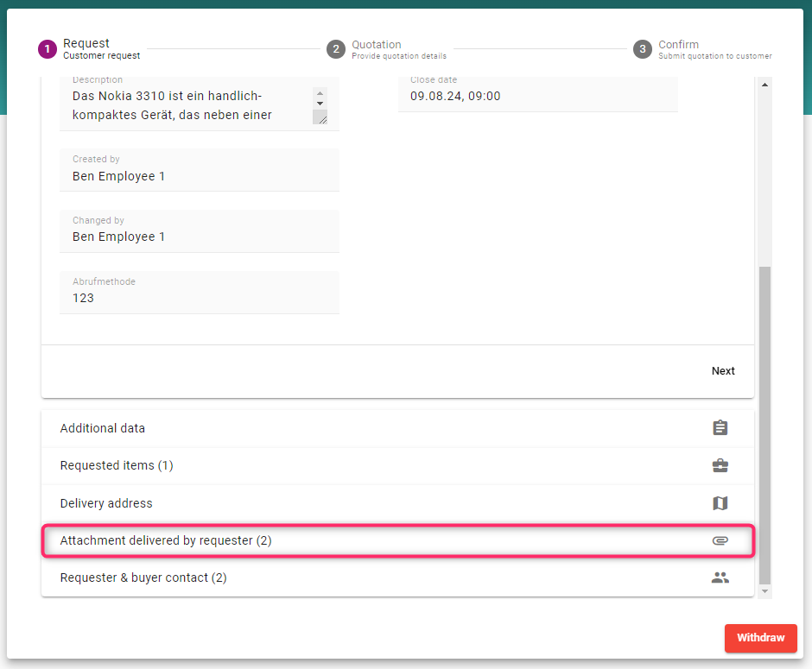Open the Requester & buyer contact section
The width and height of the screenshot is (812, 669).
point(143,578)
